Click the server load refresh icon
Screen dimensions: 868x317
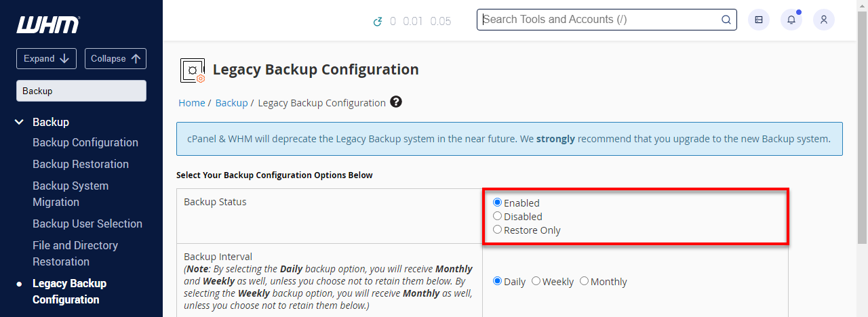(x=378, y=22)
